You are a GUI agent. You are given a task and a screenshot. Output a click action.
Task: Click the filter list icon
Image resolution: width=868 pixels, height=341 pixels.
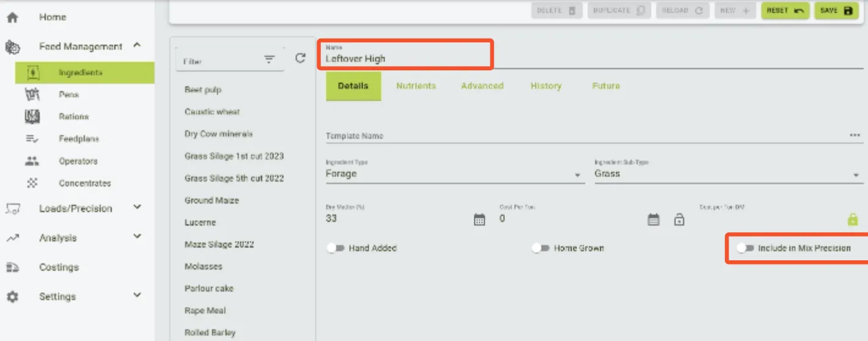coord(270,59)
